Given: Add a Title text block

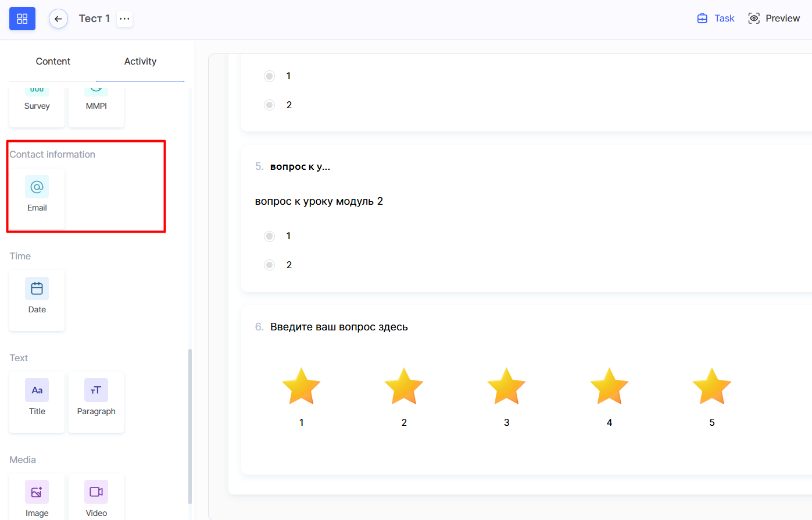Looking at the screenshot, I should (37, 400).
